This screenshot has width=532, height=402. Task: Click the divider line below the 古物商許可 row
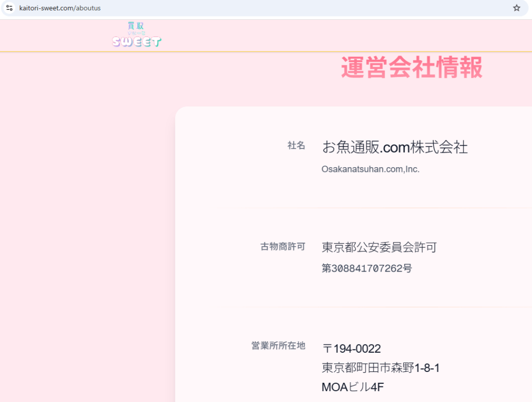pyautogui.click(x=384, y=307)
